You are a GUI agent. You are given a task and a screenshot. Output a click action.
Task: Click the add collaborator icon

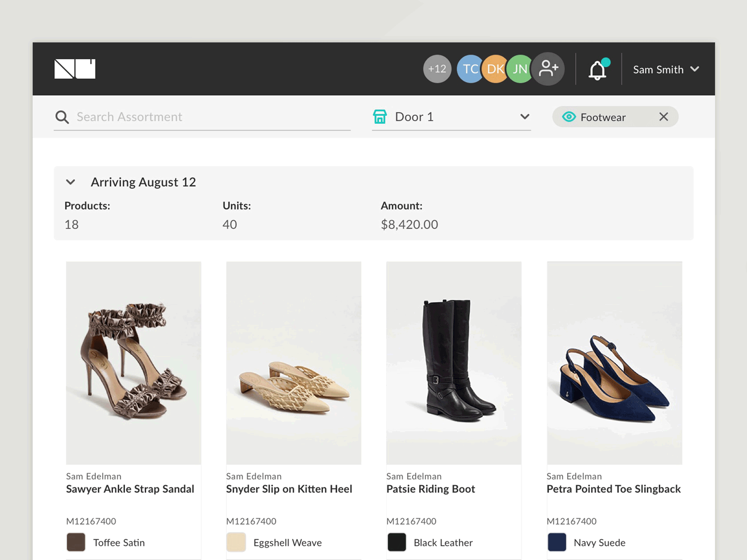tap(548, 69)
